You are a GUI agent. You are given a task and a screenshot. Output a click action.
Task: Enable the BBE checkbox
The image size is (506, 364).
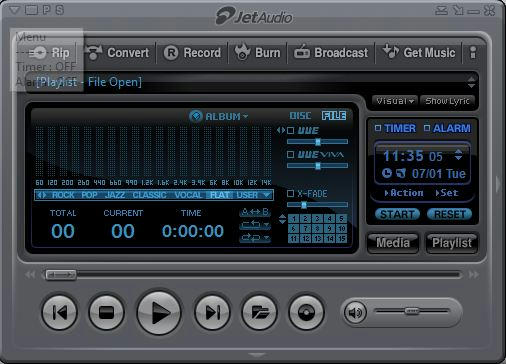click(291, 130)
